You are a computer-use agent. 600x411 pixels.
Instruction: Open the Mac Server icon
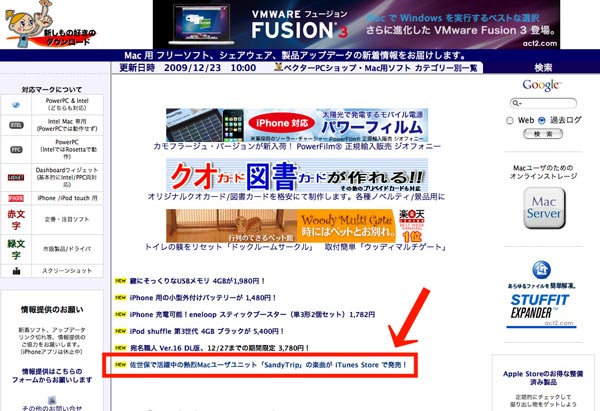[544, 208]
